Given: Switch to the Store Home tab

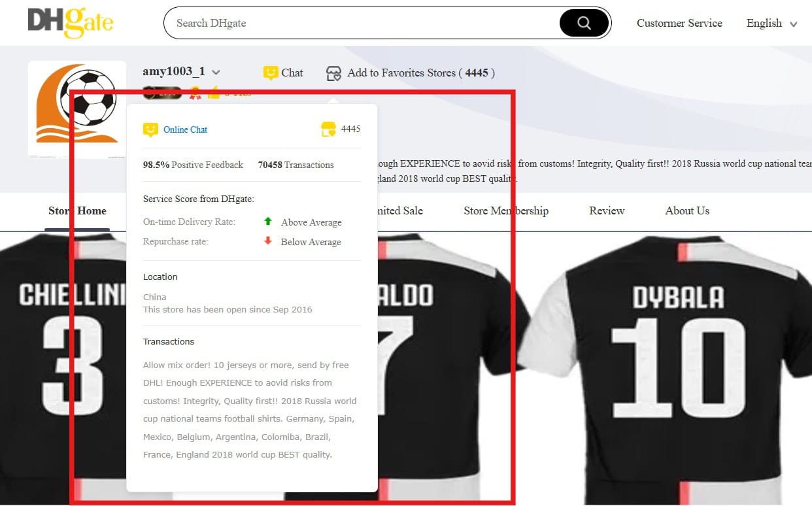Looking at the screenshot, I should click(77, 211).
